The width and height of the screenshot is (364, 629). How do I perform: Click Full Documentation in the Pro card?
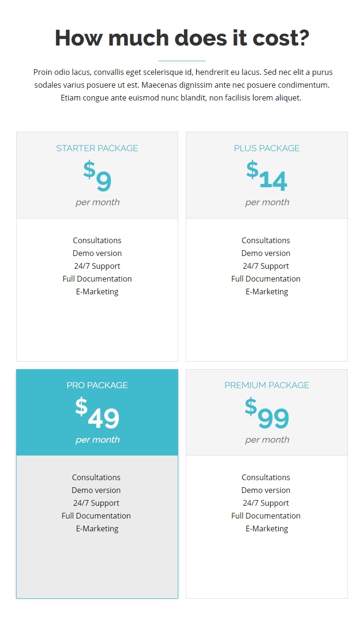[x=96, y=516]
